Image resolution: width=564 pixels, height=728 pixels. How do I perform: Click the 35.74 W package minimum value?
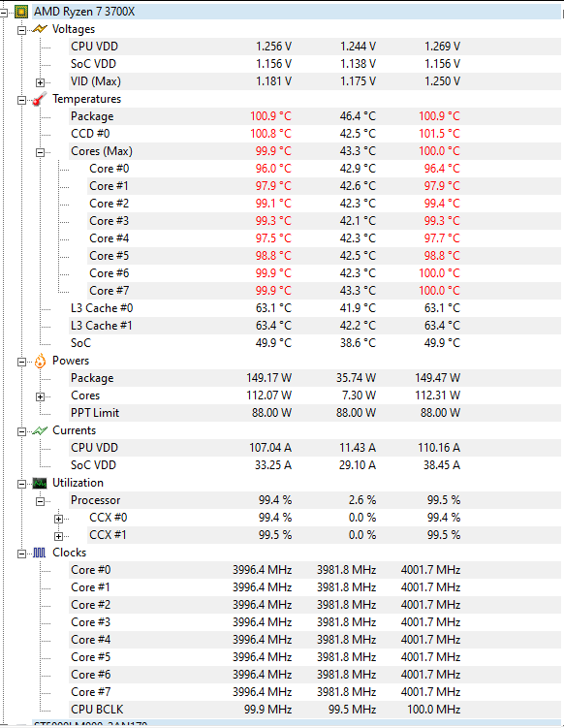pos(356,378)
